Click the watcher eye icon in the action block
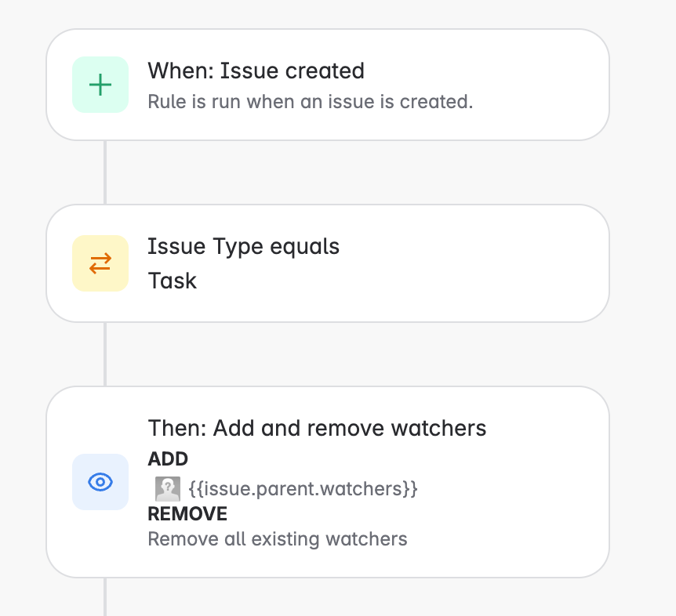Image resolution: width=676 pixels, height=616 pixels. click(100, 482)
